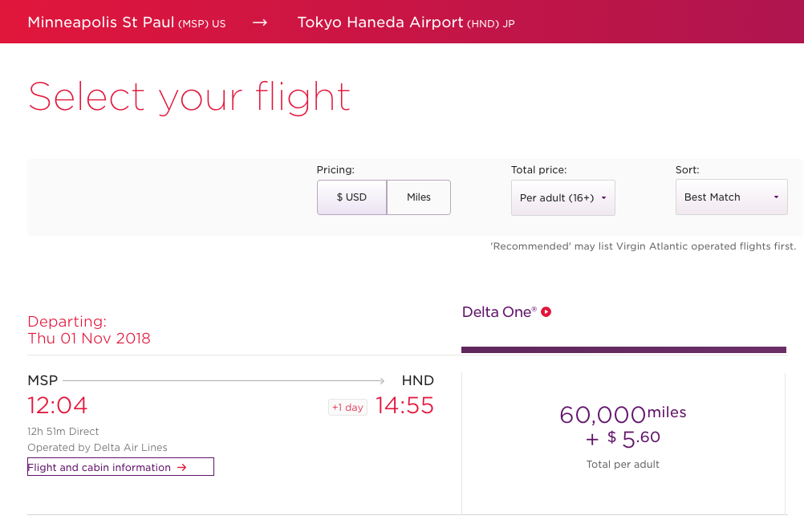
Task: Open Flight and cabin information link
Action: coord(120,467)
